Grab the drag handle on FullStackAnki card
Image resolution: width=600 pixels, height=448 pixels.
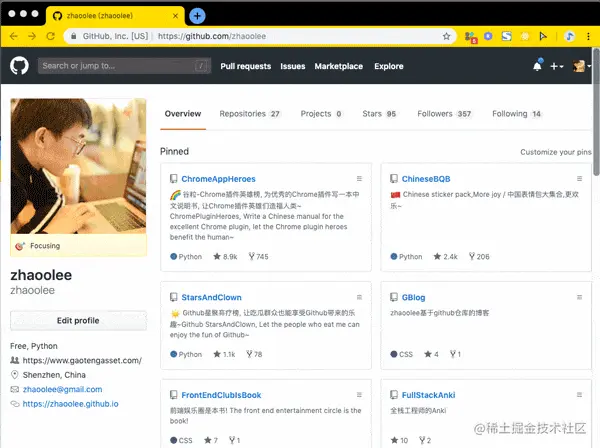579,395
